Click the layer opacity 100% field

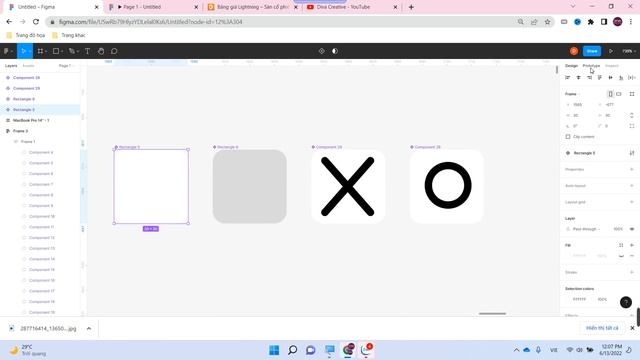point(618,229)
